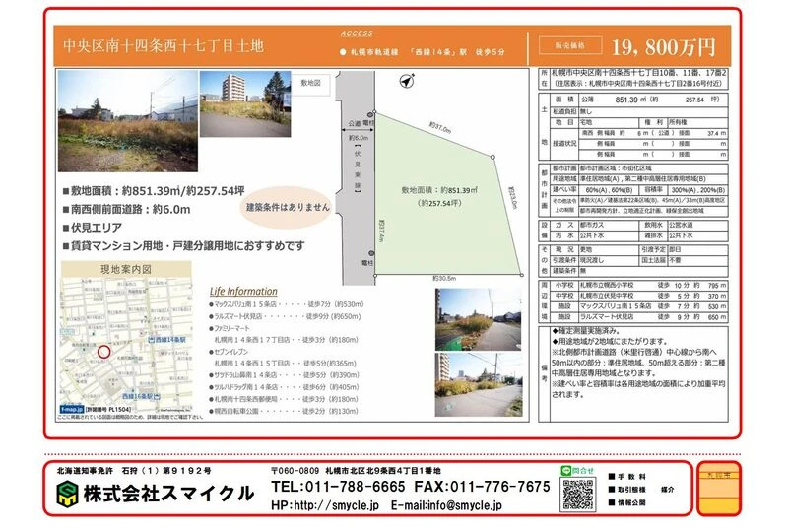Viewport: 788px width, 532px height.
Task: Click the 現地案内図 heading
Action: point(126,269)
